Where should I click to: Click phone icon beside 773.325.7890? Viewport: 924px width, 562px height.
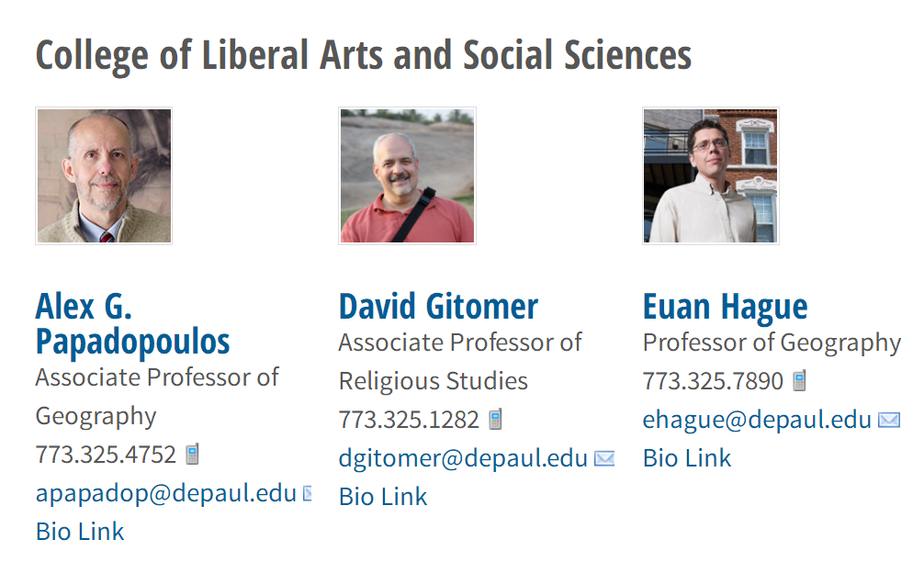click(800, 380)
